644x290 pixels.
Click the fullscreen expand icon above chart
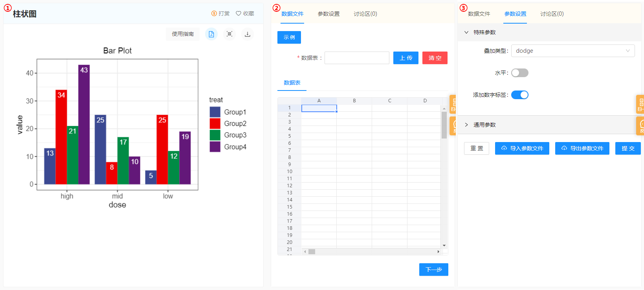pyautogui.click(x=229, y=34)
